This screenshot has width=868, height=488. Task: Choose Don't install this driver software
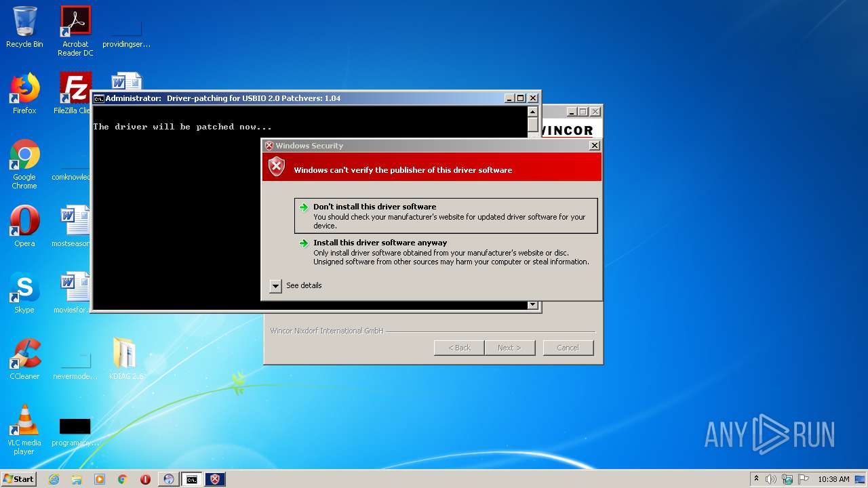coord(446,216)
